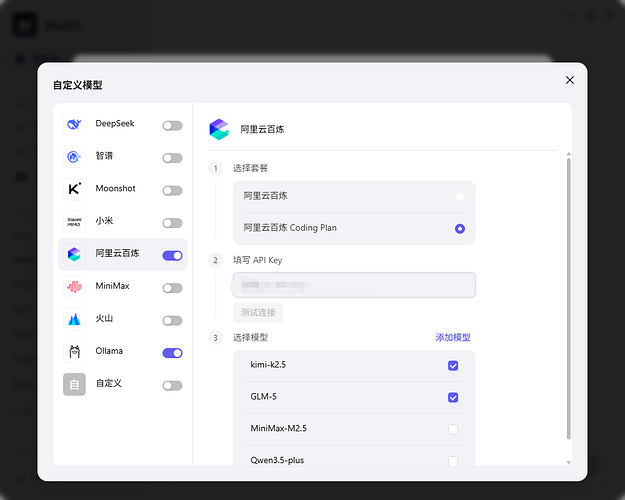This screenshot has width=625, height=500.
Task: Close the 自定义模型 dialog
Action: click(570, 80)
